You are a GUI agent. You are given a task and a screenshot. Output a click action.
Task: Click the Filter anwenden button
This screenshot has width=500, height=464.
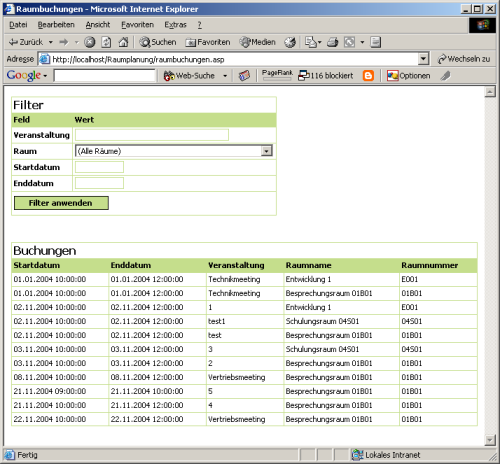61,203
